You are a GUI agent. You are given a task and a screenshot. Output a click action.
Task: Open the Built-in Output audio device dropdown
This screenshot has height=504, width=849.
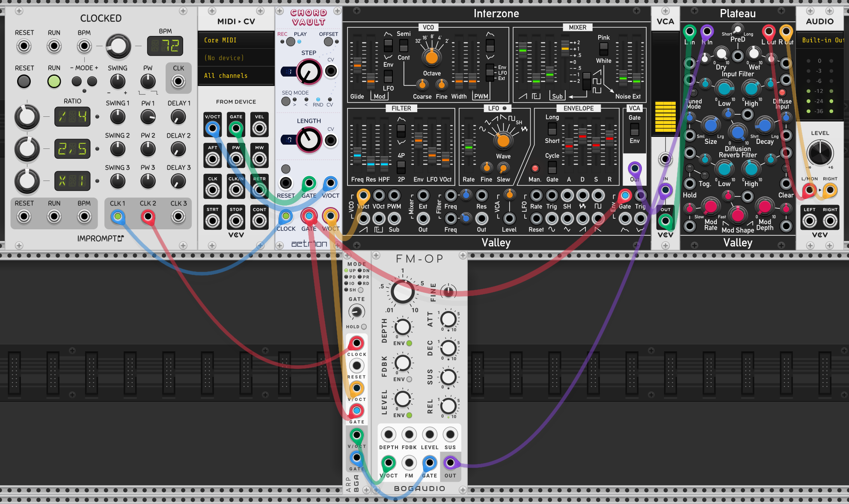click(x=822, y=40)
